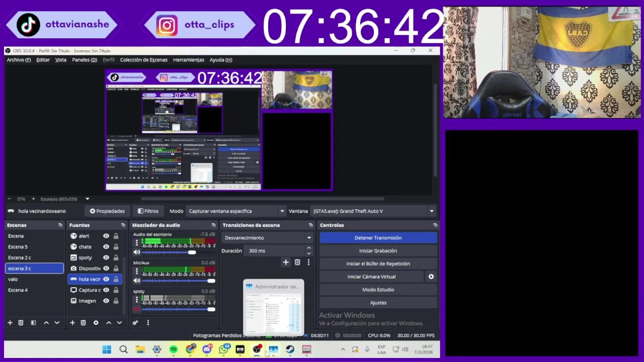Undock the Mezclador de audio panel
The height and width of the screenshot is (362, 644).
tap(213, 225)
